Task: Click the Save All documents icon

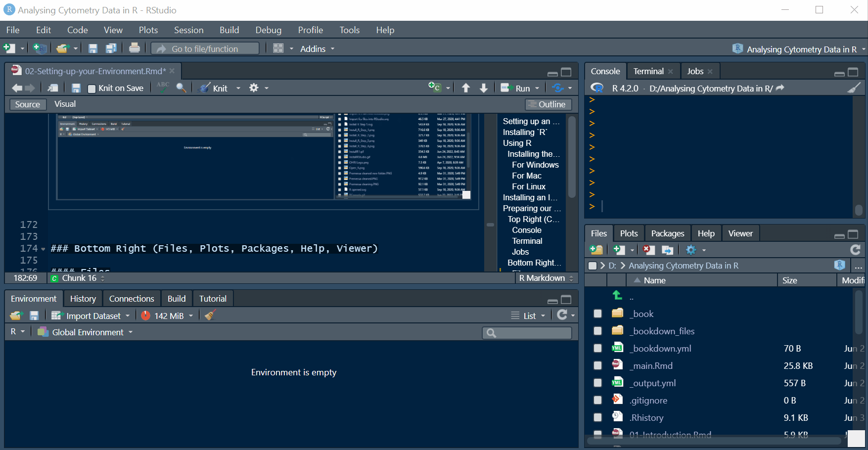Action: [111, 48]
